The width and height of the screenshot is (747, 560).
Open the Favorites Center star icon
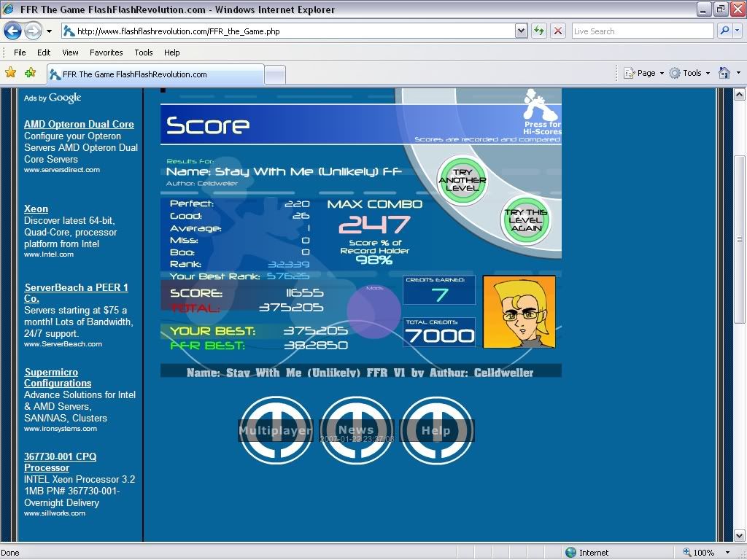click(x=11, y=73)
